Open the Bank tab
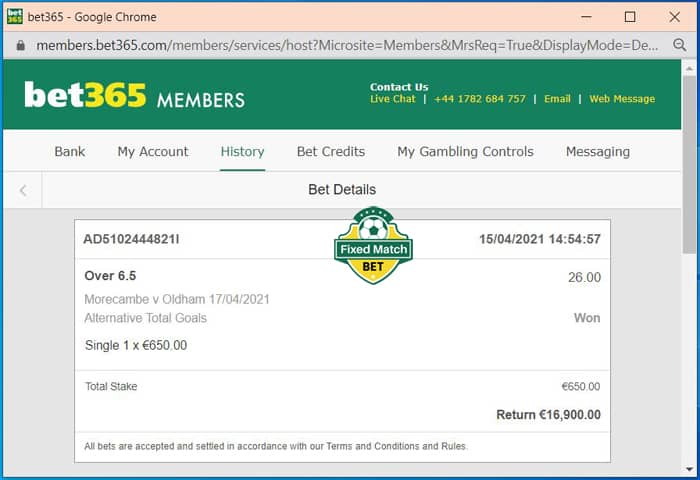This screenshot has height=480, width=700. (x=70, y=152)
